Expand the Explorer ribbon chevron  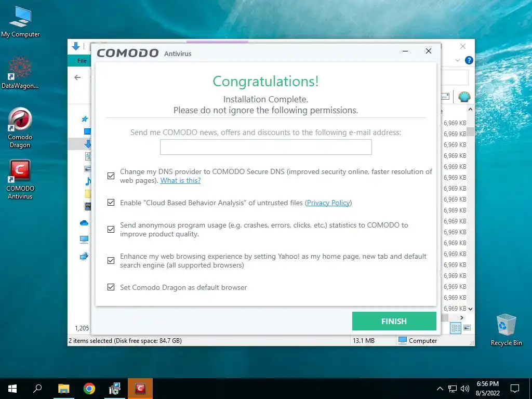point(457,60)
